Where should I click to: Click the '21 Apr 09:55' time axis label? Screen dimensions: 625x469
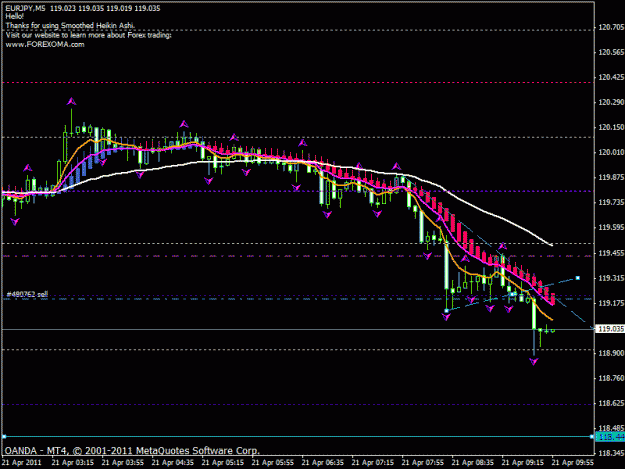[573, 463]
